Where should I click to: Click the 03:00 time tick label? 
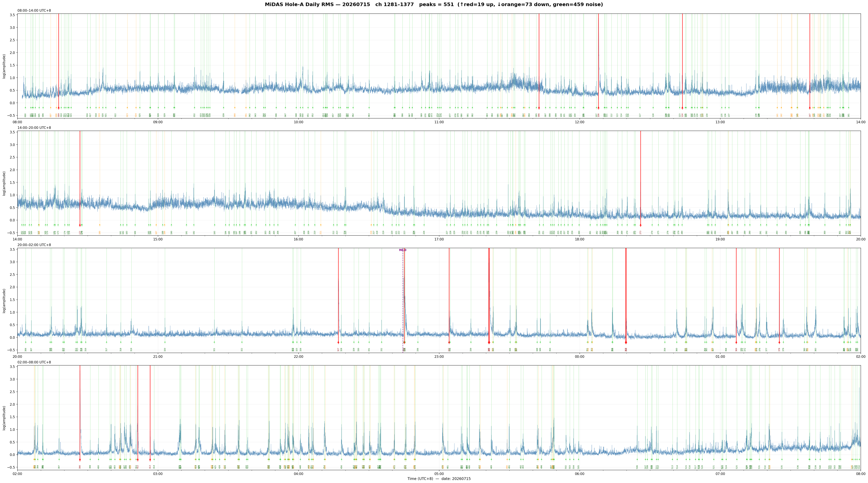tap(158, 474)
